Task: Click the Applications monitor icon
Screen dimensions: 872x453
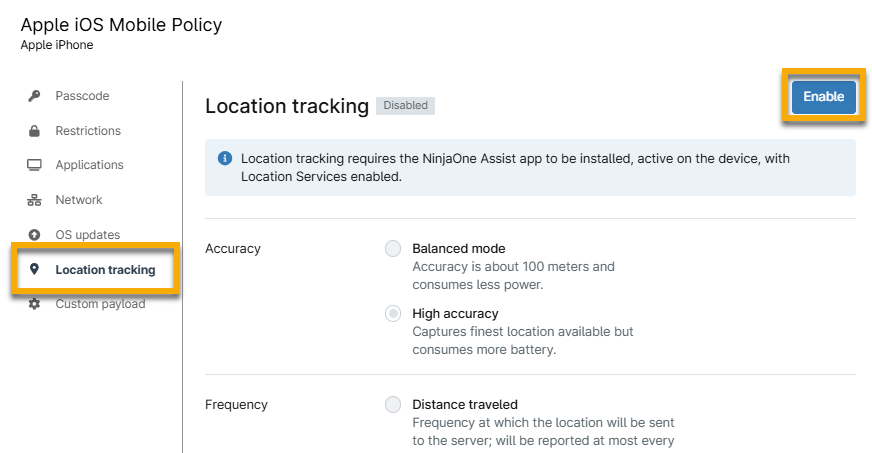Action: point(34,165)
